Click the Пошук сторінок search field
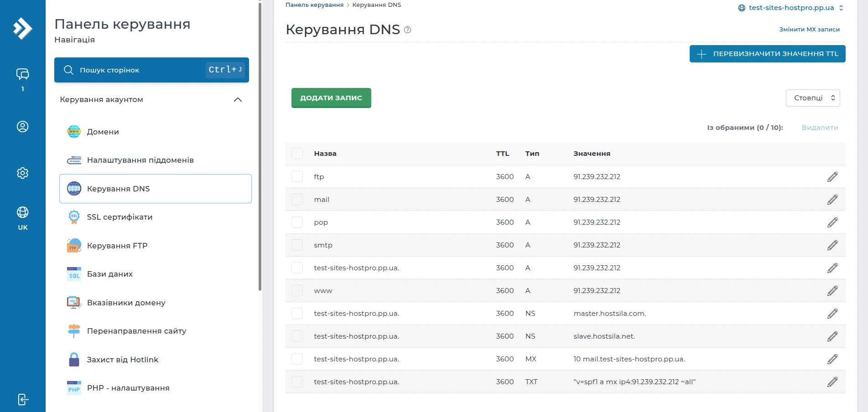Screen dimensions: 868x412 [x=151, y=70]
